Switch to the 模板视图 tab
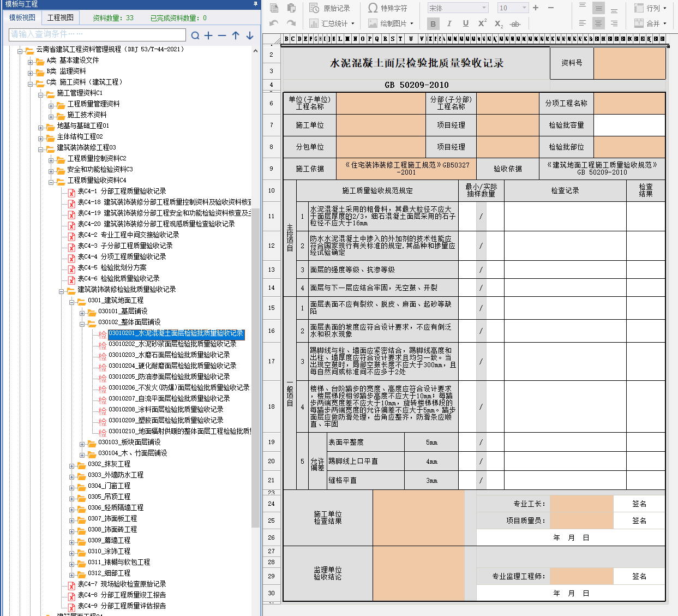This screenshot has height=616, width=678. pos(22,17)
